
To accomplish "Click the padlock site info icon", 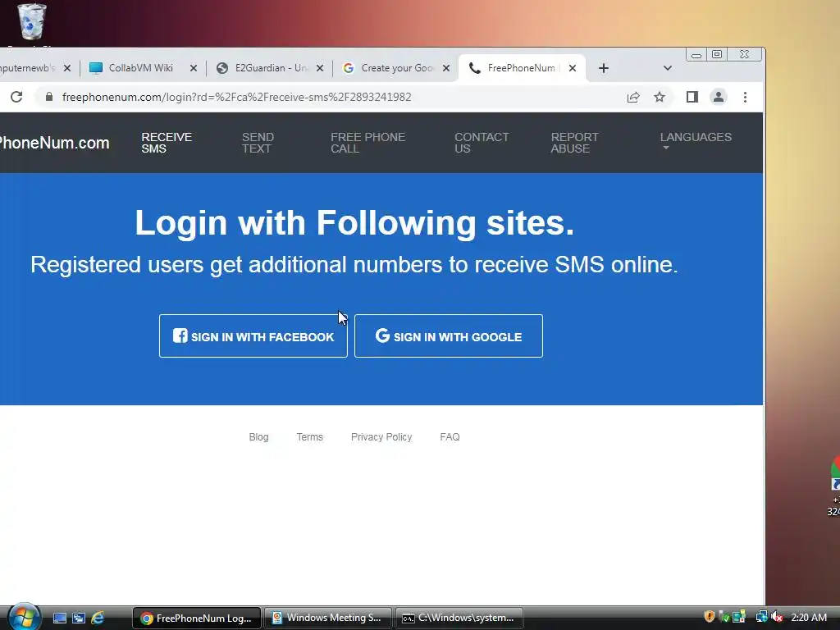I will pos(49,97).
